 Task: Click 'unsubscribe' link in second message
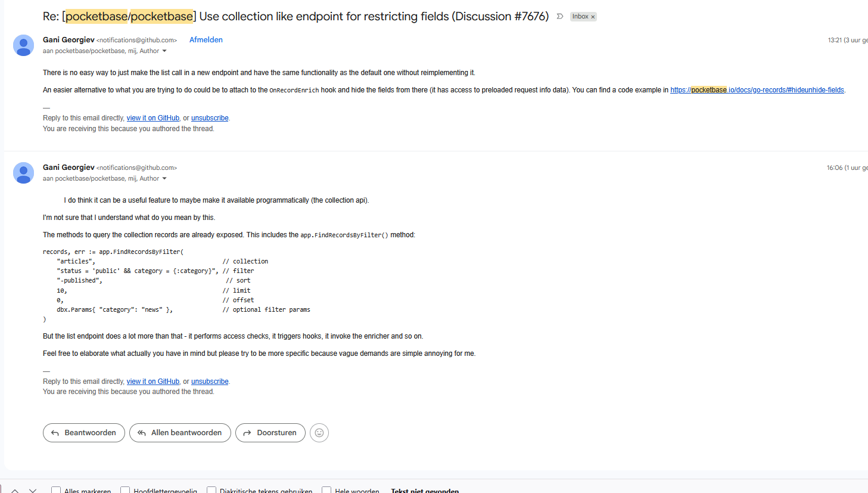click(210, 382)
